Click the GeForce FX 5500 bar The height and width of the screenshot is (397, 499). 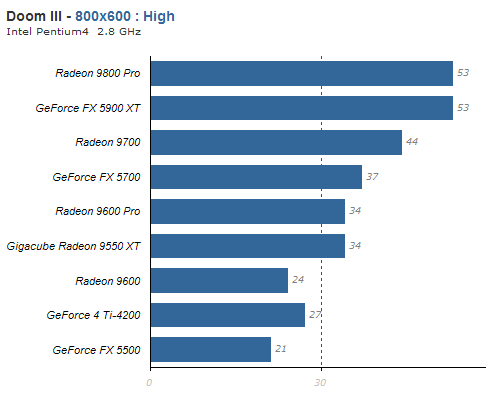click(211, 349)
